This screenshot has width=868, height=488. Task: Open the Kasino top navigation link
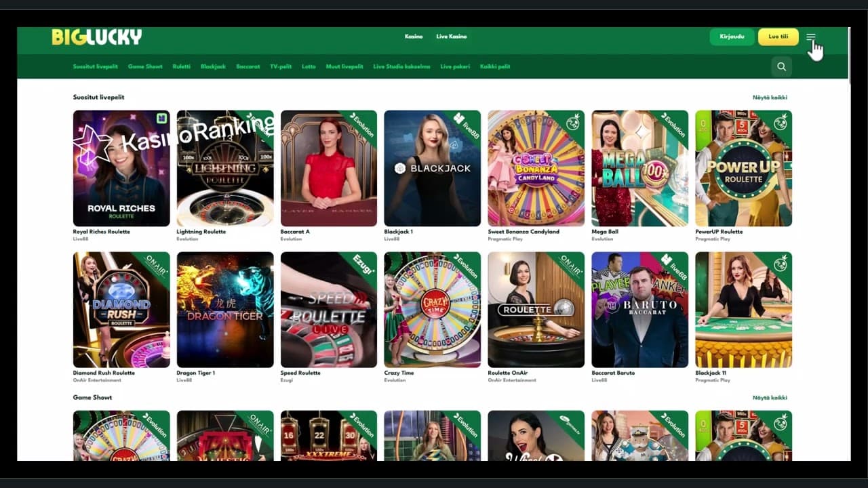414,37
